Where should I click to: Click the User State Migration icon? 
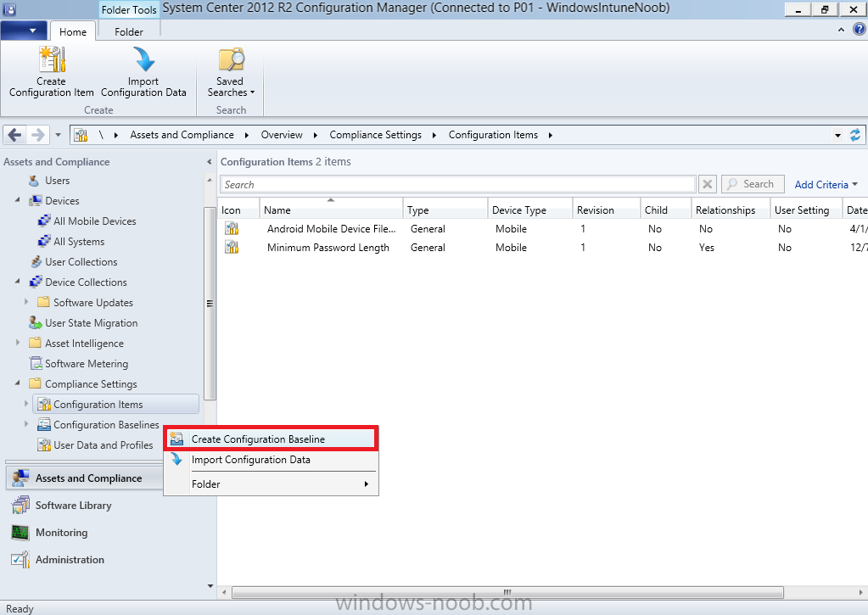pyautogui.click(x=36, y=322)
